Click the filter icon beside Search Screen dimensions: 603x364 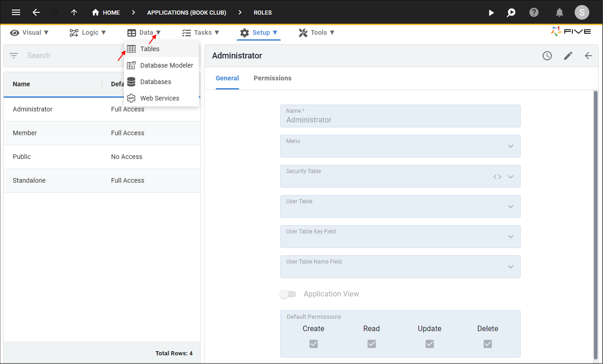pyautogui.click(x=14, y=56)
